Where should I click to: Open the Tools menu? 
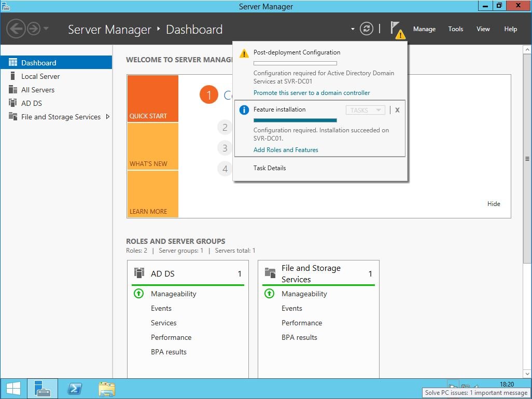point(456,29)
